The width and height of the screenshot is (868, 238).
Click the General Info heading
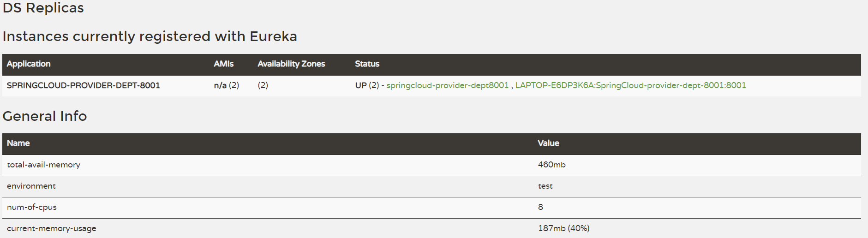click(x=45, y=116)
